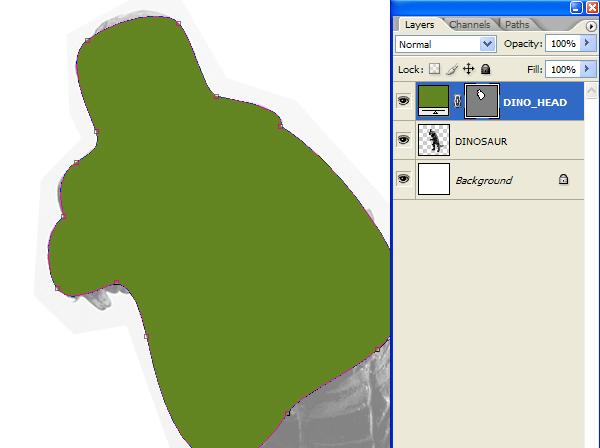
Task: Click the layers list scrollbar up arrow
Action: coord(591,90)
